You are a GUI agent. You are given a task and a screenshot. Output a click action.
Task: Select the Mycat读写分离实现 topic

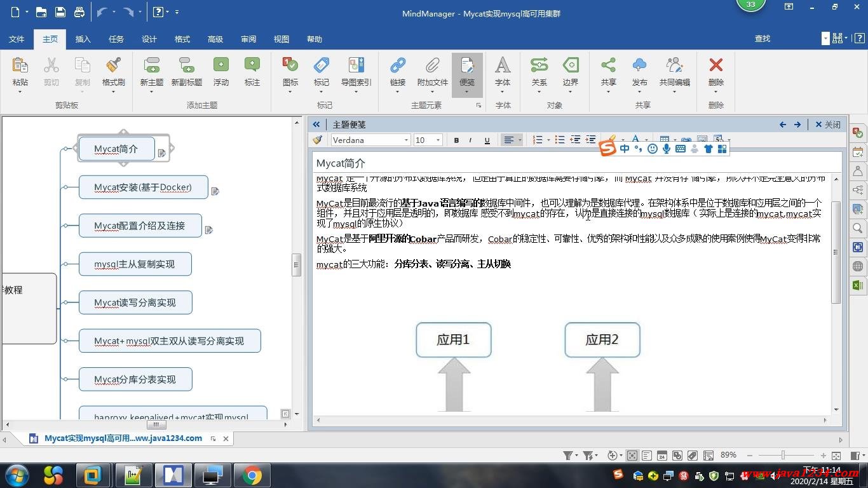point(135,302)
